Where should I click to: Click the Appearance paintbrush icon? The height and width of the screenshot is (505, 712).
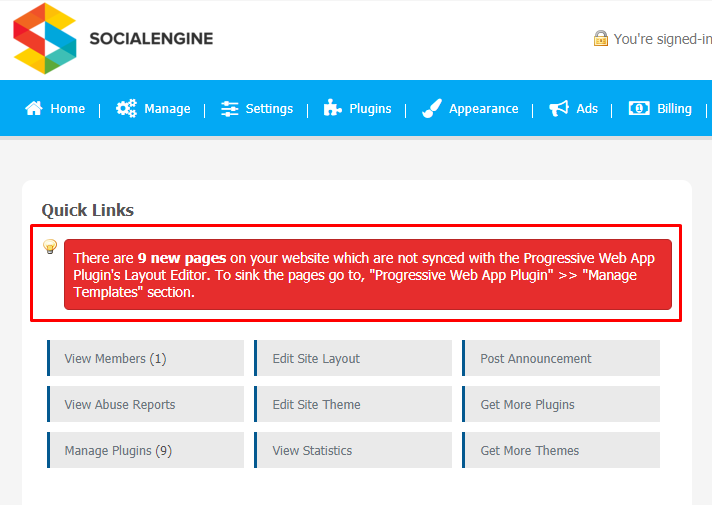(431, 109)
